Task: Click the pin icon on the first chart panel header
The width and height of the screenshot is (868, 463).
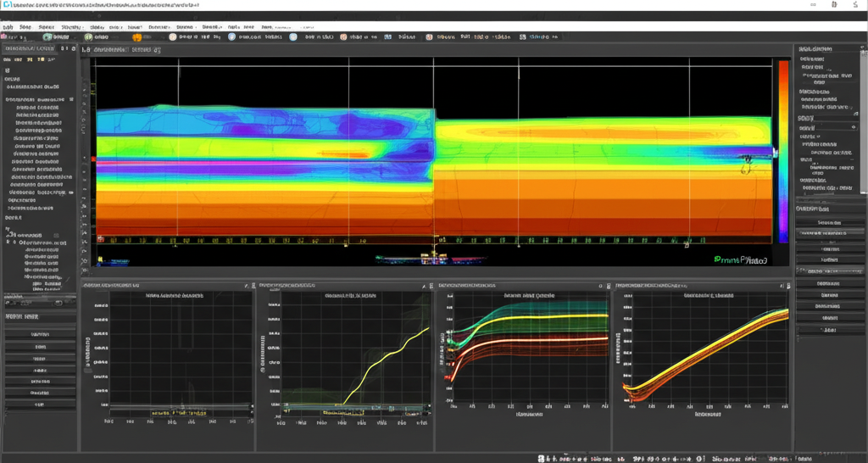Action: point(246,287)
